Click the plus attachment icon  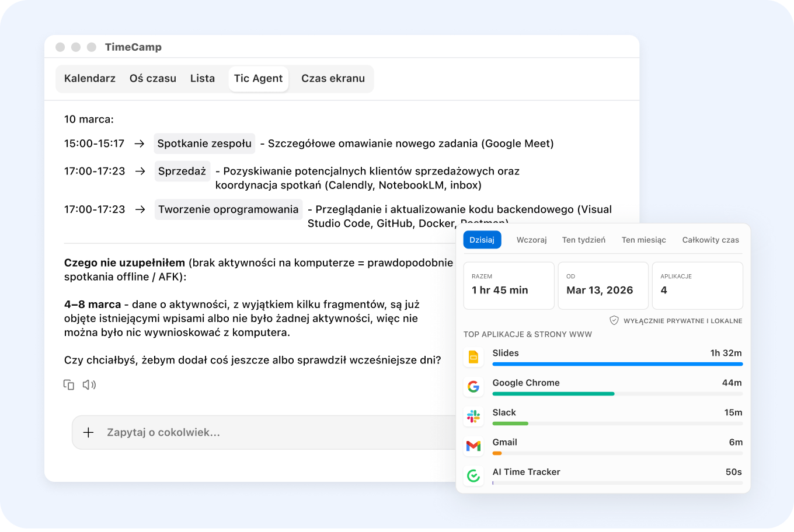pyautogui.click(x=88, y=432)
